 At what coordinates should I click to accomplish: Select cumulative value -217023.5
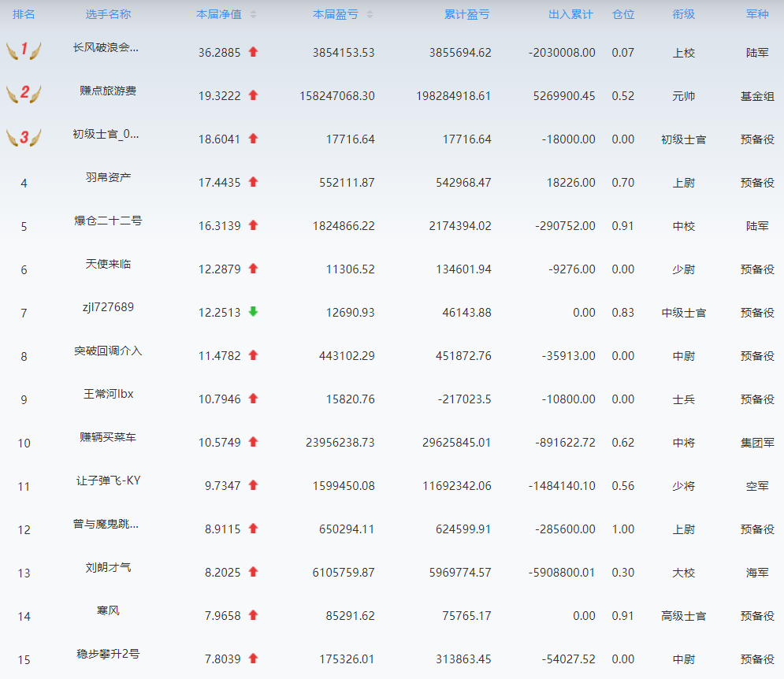click(465, 399)
